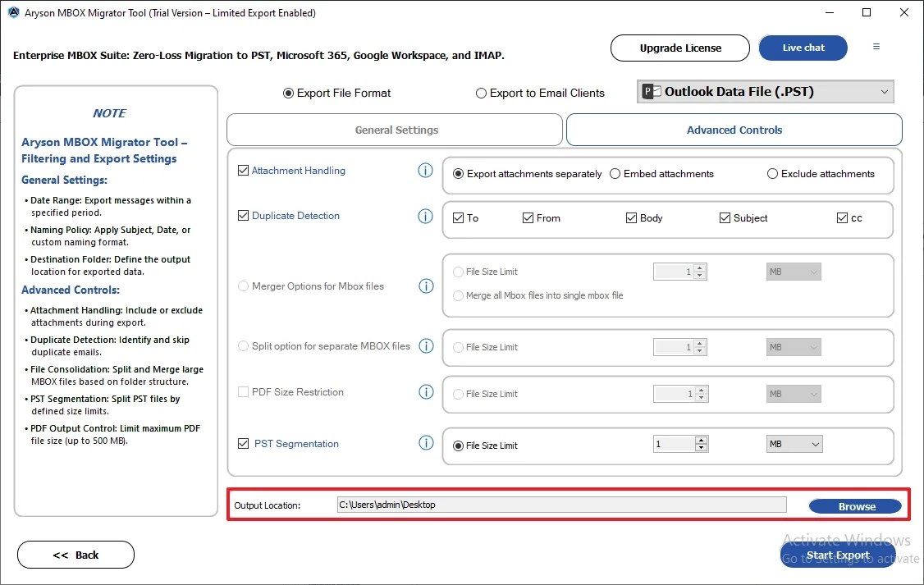Toggle the Subject duplicate field checkbox

pyautogui.click(x=725, y=218)
